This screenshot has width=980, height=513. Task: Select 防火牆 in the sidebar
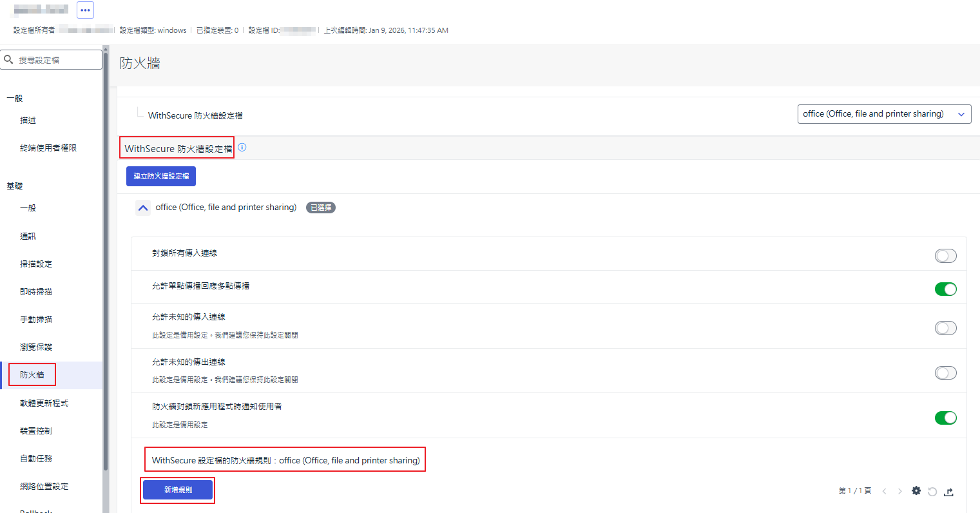click(32, 375)
